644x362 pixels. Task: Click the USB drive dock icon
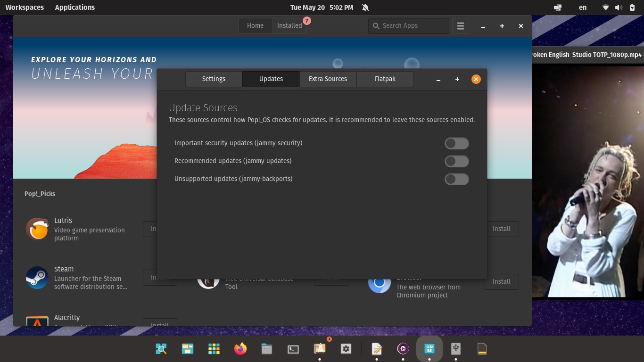pos(456,349)
